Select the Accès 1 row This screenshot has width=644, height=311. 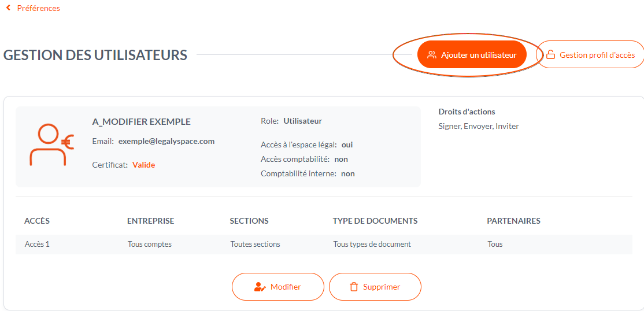pyautogui.click(x=324, y=245)
